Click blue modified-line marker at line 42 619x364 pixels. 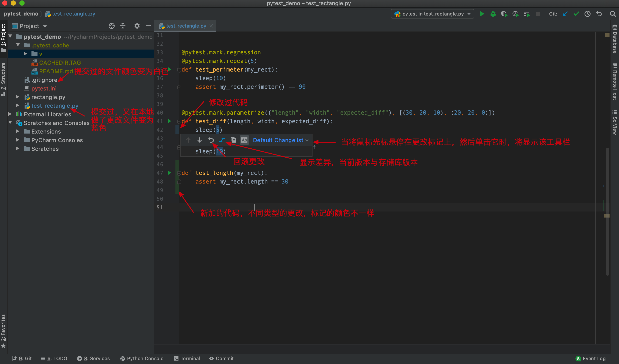(177, 130)
